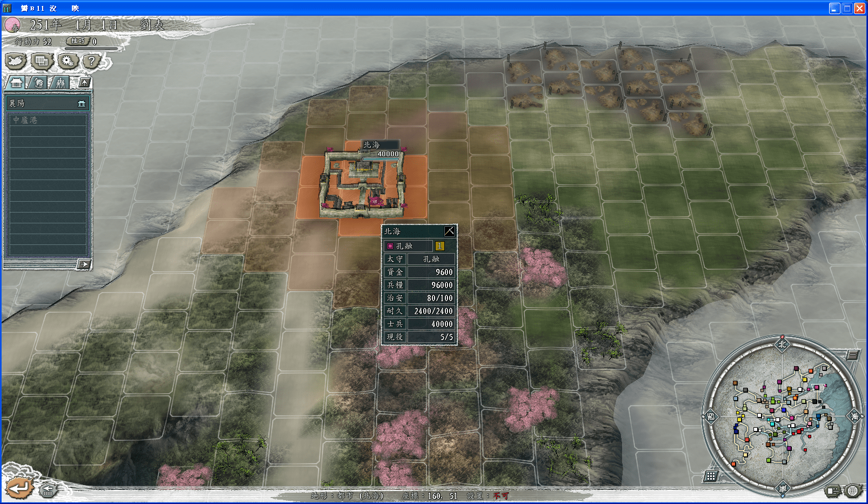Click the 技巧 technique points button
Viewport: 868px width, 504px height.
point(78,41)
